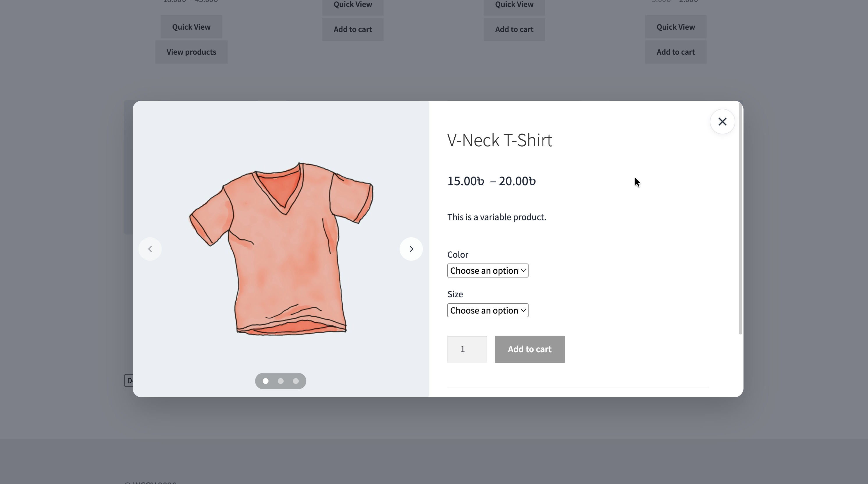Expand the Choose an option menu under Color
Screen dimensions: 868x484
coord(487,270)
